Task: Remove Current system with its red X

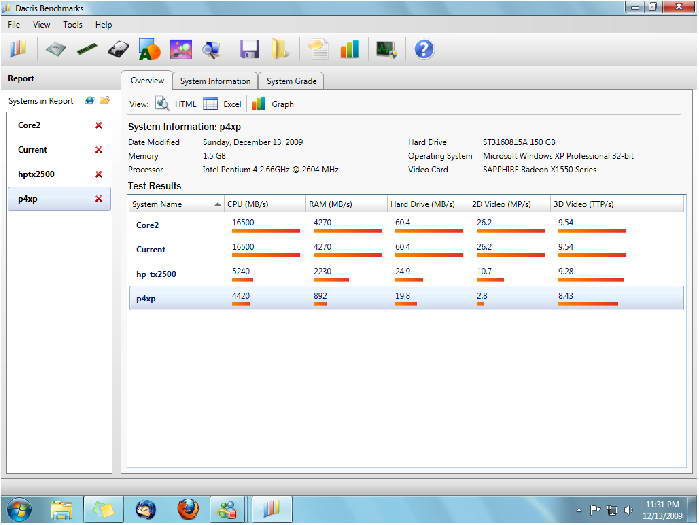Action: [99, 150]
